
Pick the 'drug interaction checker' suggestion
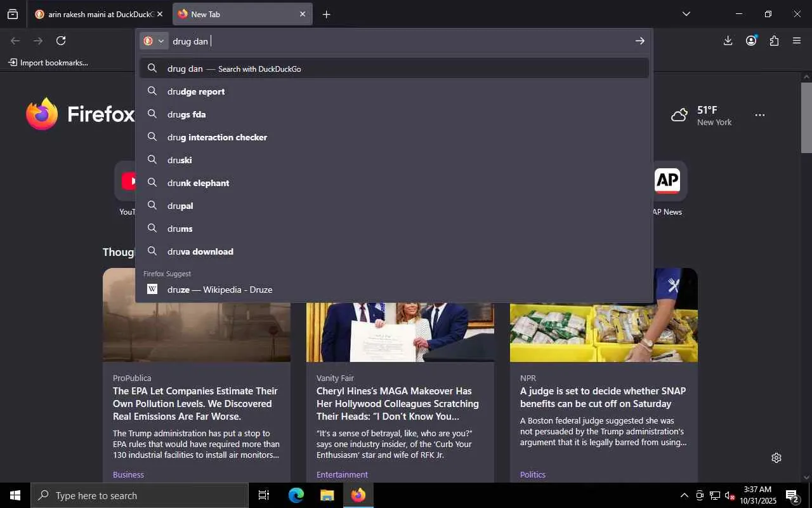coord(395,137)
